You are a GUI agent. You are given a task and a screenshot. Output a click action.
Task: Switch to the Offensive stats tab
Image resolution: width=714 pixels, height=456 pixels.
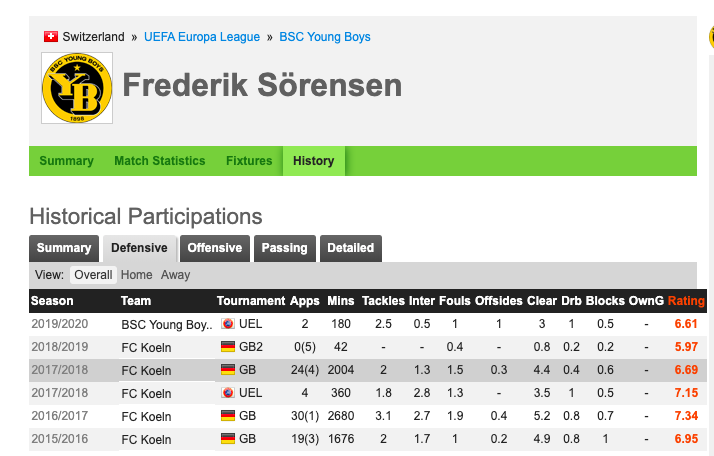(215, 248)
